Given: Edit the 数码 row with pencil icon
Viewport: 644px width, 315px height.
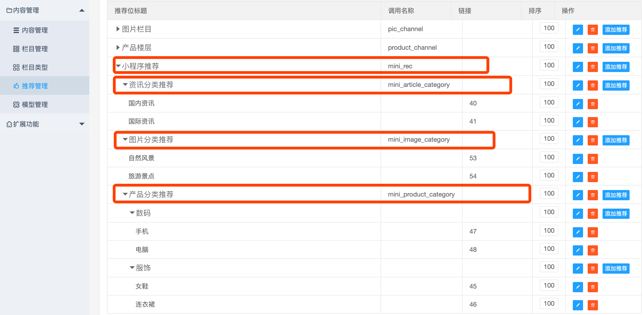Looking at the screenshot, I should pyautogui.click(x=577, y=214).
